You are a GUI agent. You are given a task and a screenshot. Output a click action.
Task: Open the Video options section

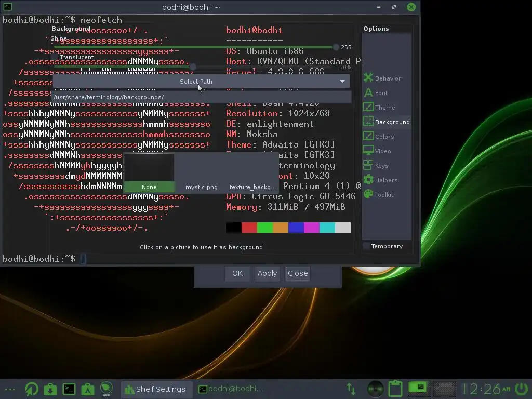tap(382, 151)
